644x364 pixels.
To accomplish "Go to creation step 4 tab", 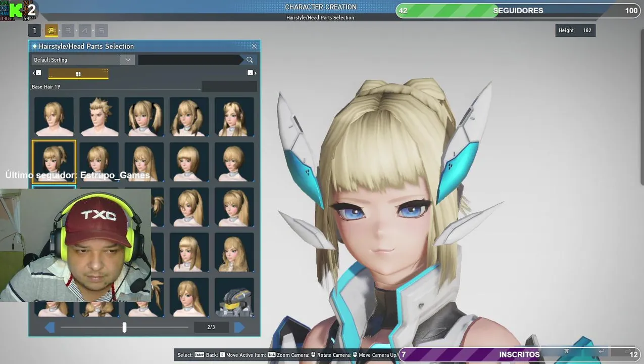I will click(x=84, y=31).
